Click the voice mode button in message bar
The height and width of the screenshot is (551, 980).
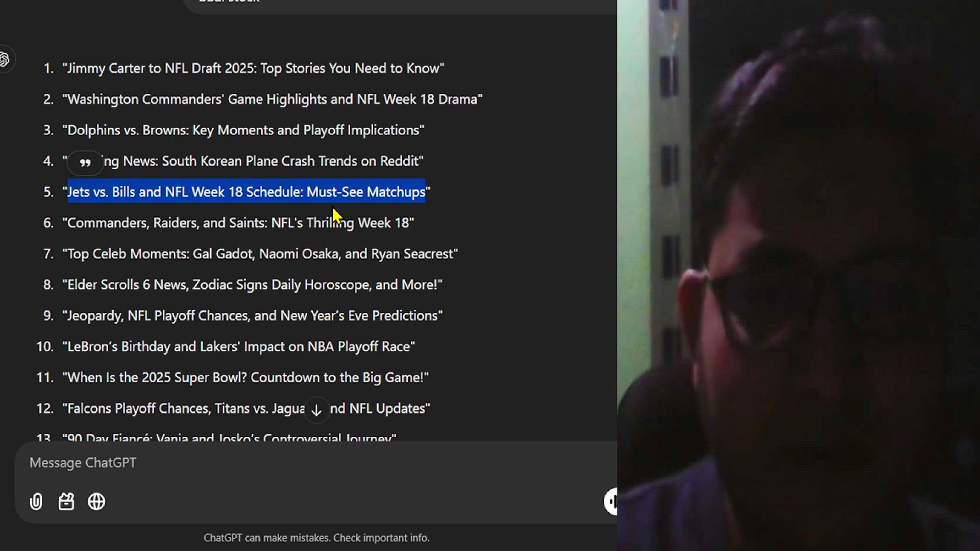[x=611, y=501]
